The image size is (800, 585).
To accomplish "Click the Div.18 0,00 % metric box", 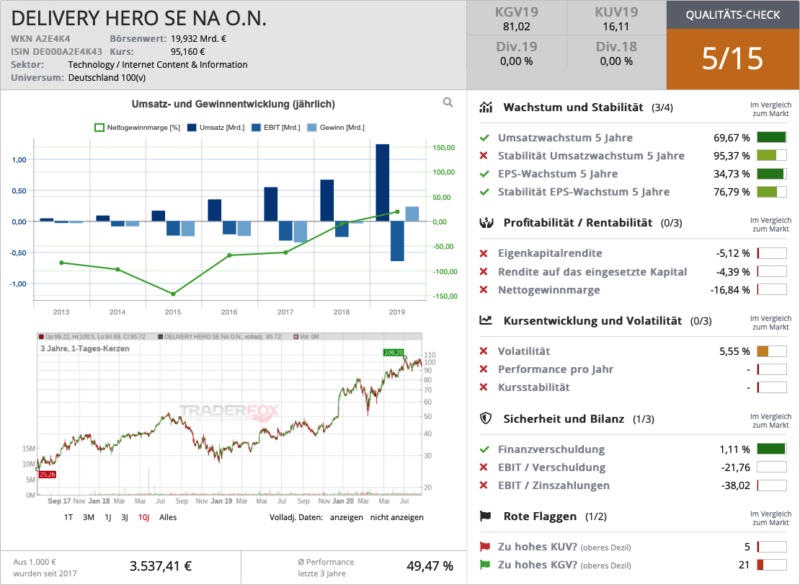I will (x=616, y=54).
